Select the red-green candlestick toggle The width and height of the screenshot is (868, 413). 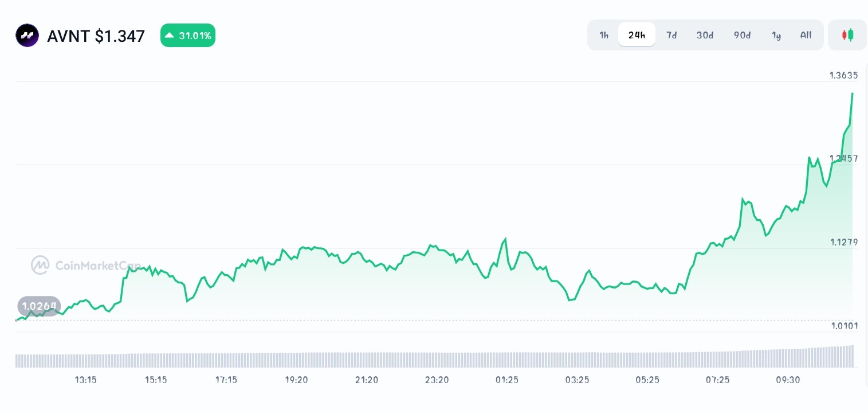847,35
